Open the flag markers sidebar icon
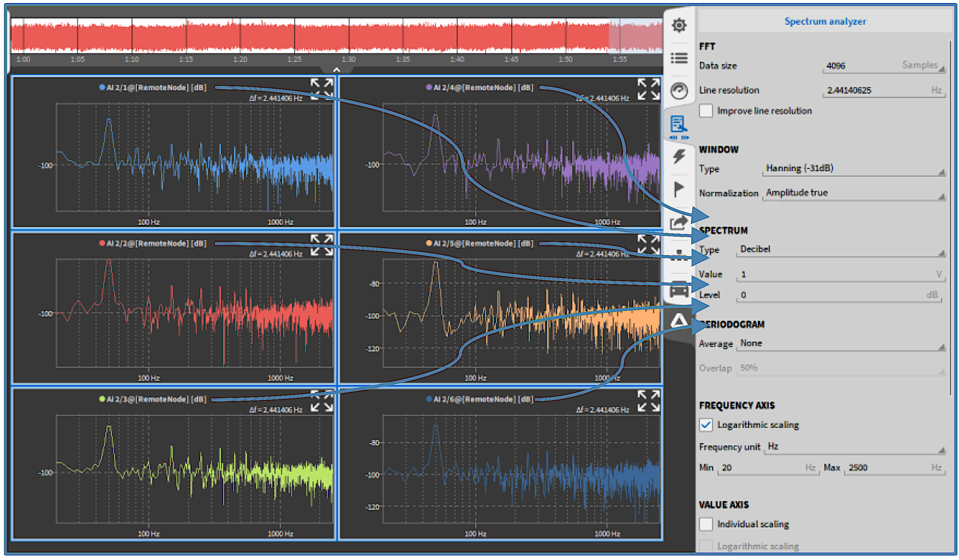This screenshot has width=959, height=560. [x=679, y=189]
